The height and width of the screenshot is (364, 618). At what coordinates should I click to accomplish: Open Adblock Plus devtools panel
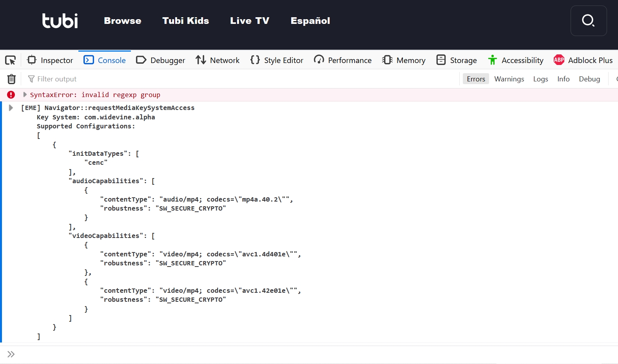pyautogui.click(x=583, y=60)
